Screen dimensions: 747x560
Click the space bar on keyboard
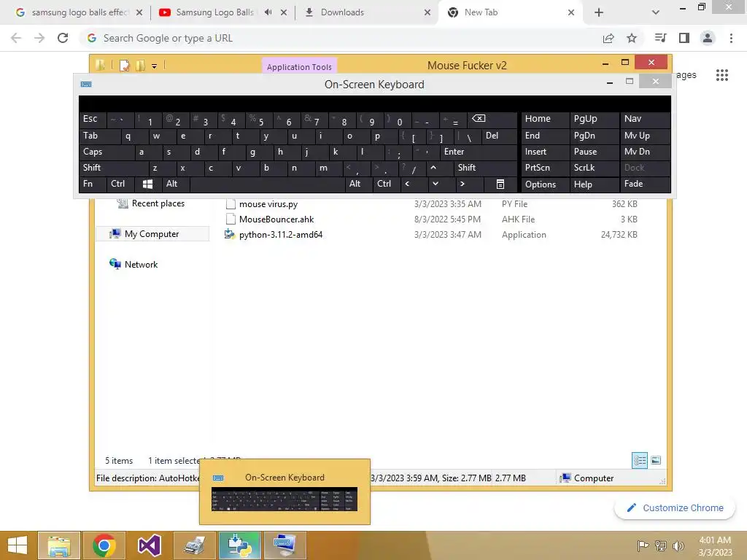tap(267, 184)
